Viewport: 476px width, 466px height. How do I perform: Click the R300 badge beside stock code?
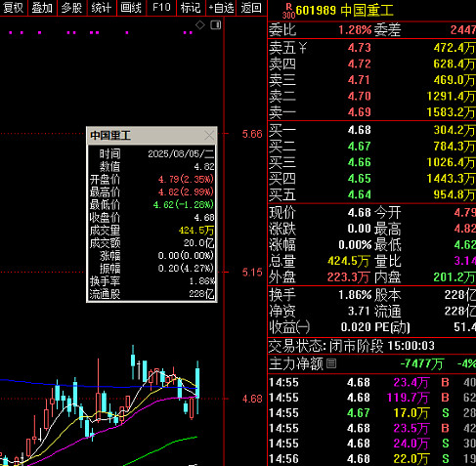(x=288, y=11)
